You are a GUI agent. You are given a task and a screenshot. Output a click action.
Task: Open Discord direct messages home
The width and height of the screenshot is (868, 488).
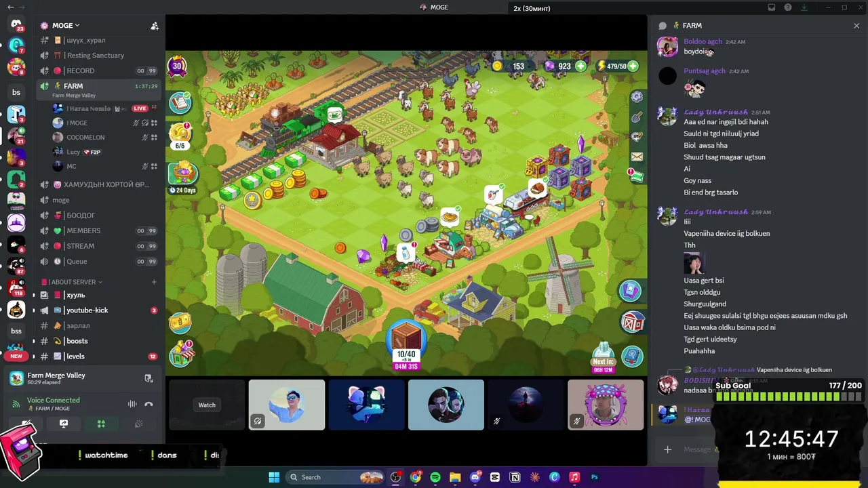pyautogui.click(x=16, y=25)
